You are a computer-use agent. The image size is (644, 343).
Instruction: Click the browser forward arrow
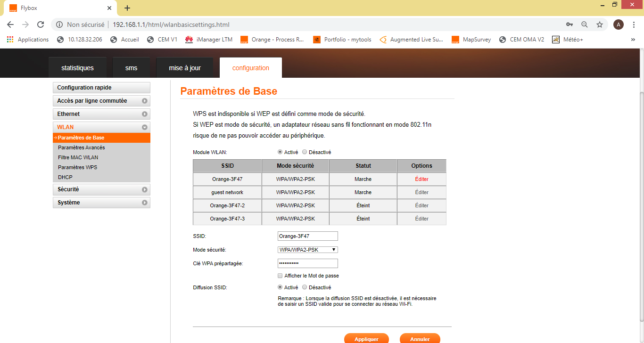click(25, 24)
